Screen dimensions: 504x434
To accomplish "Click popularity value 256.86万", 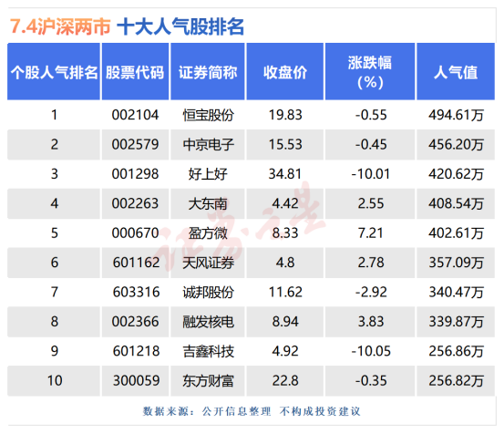I will point(456,351).
